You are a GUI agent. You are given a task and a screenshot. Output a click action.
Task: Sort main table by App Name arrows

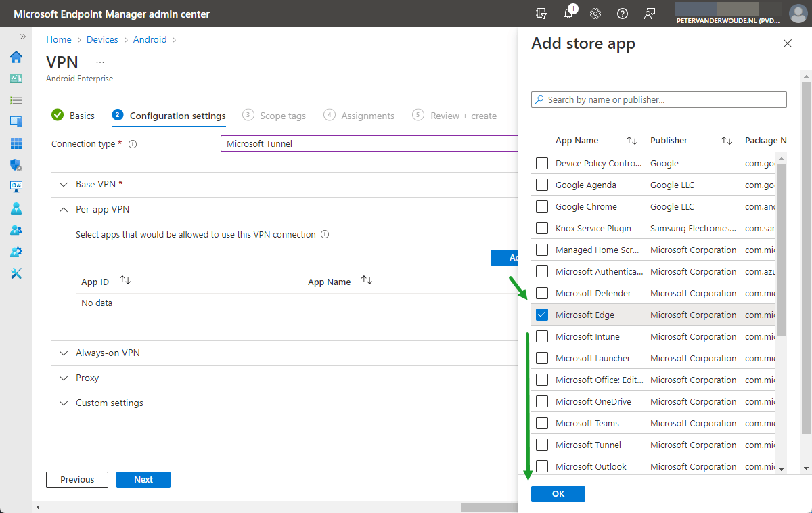click(x=367, y=280)
